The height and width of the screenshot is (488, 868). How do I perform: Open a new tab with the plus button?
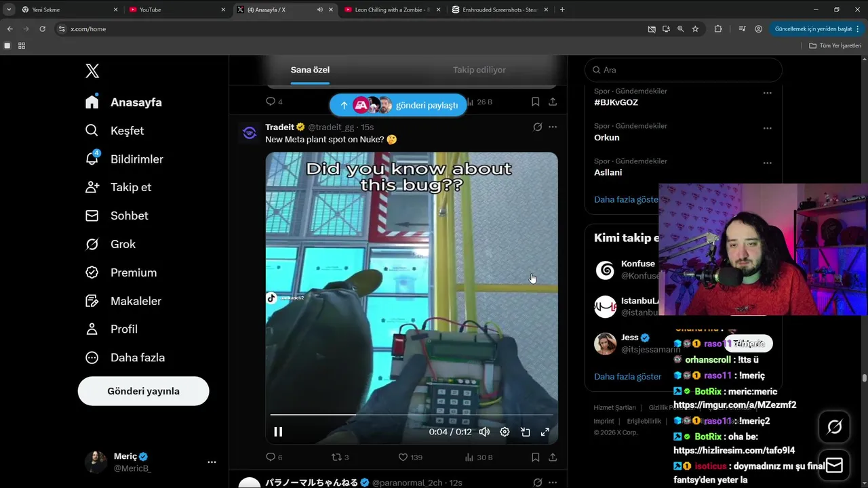(x=562, y=9)
